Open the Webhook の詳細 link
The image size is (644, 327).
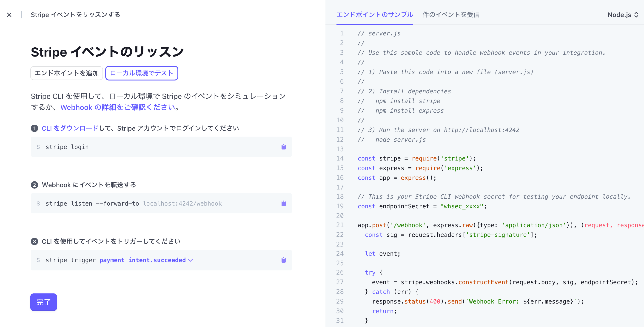tap(118, 107)
